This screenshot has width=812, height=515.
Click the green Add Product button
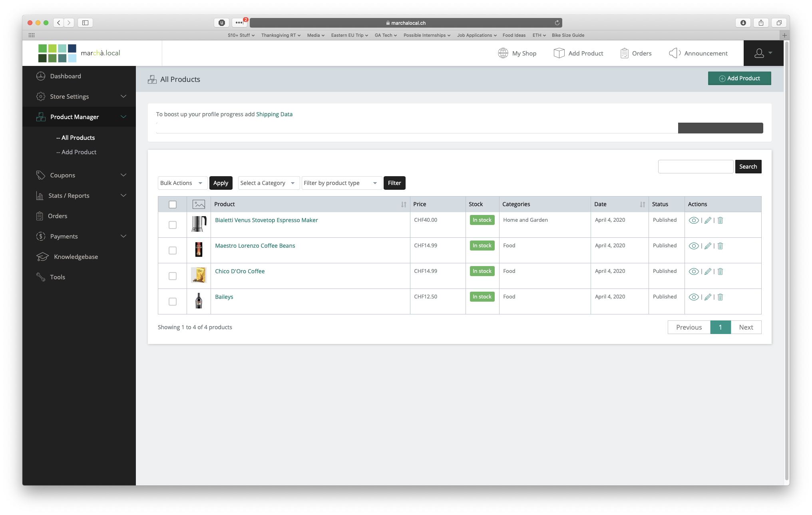tap(739, 78)
